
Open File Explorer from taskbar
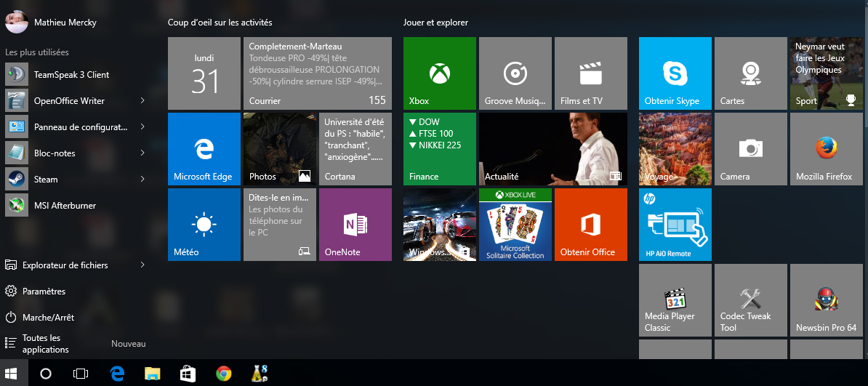[152, 374]
